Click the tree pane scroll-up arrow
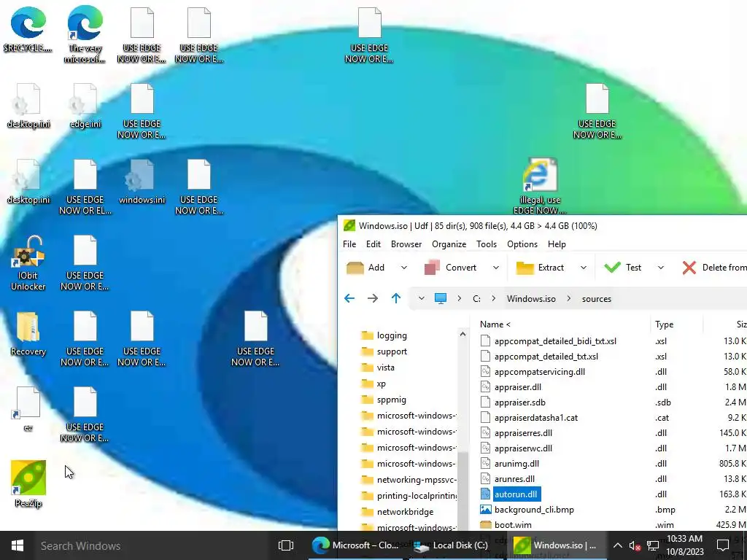Viewport: 747px width, 560px height. [462, 334]
